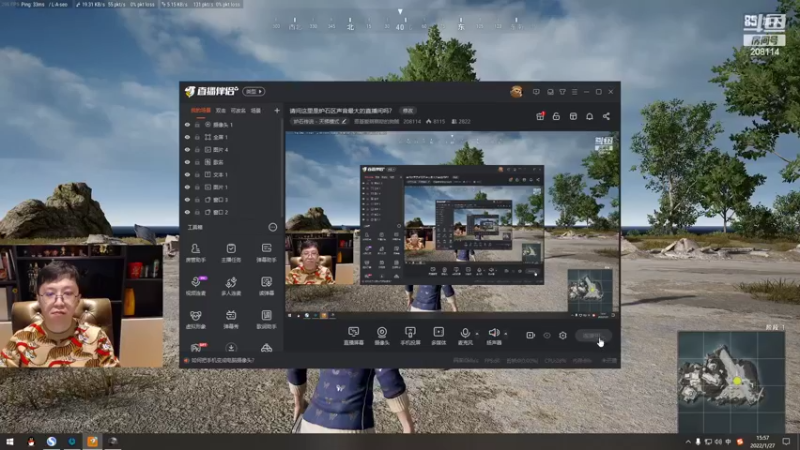
Task: Open the orange streaming app taskbar icon
Action: click(x=92, y=441)
